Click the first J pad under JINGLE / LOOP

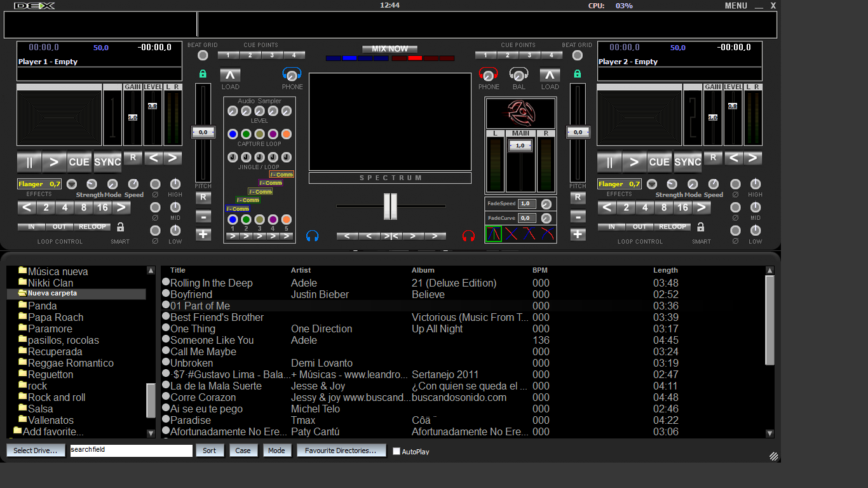click(x=233, y=156)
